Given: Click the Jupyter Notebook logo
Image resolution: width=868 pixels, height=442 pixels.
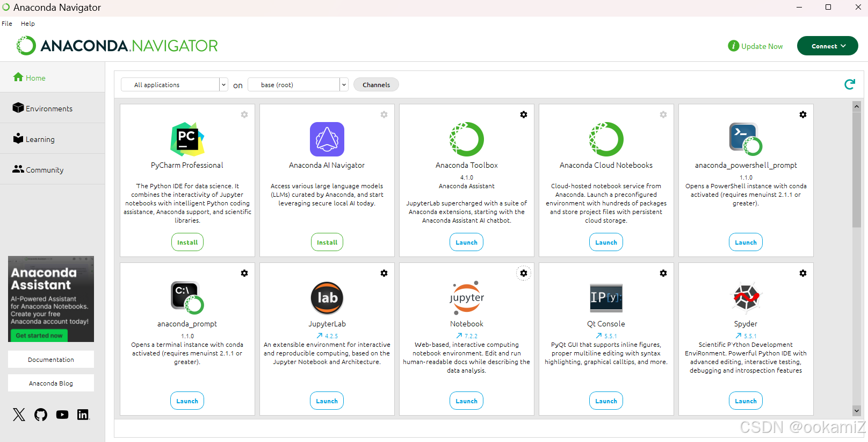Looking at the screenshot, I should (x=467, y=298).
